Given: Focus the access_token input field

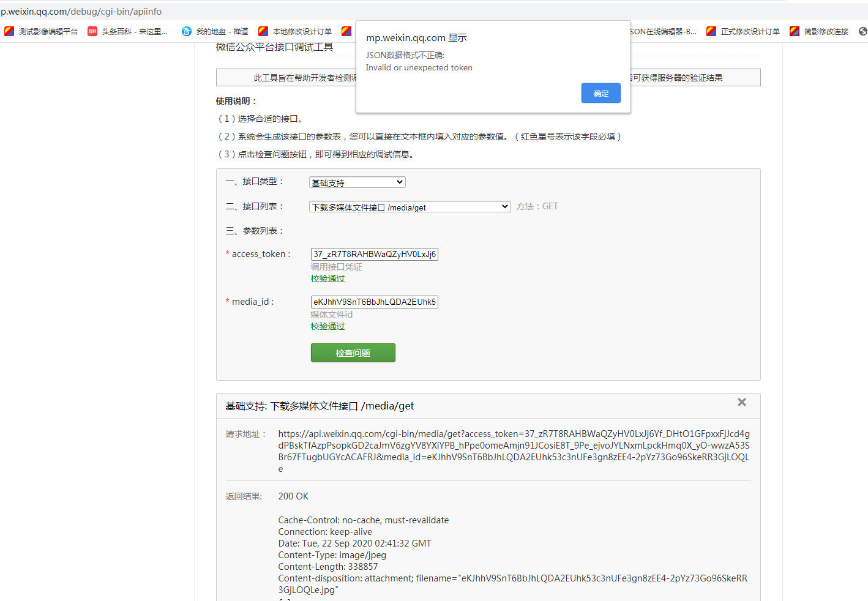Looking at the screenshot, I should tap(375, 254).
